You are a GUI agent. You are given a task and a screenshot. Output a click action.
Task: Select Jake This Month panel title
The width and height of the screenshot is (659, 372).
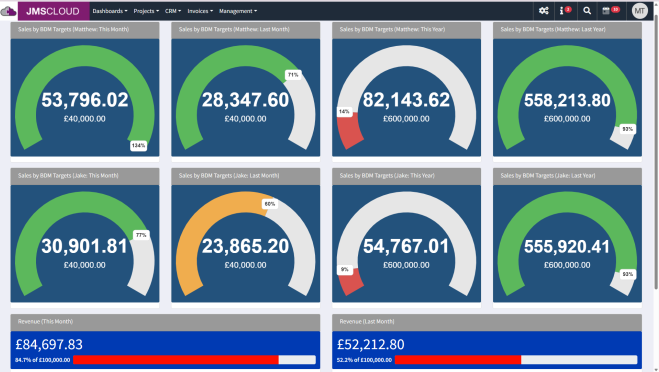[68, 176]
